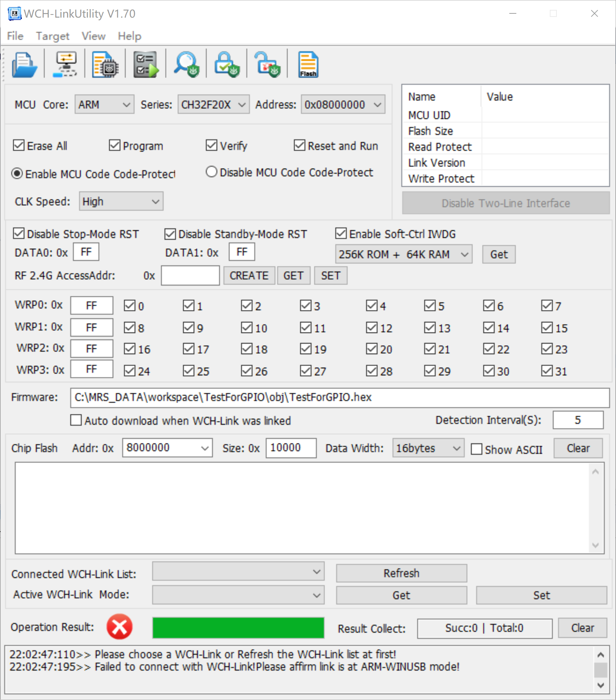Open the Target menu

pyautogui.click(x=52, y=36)
